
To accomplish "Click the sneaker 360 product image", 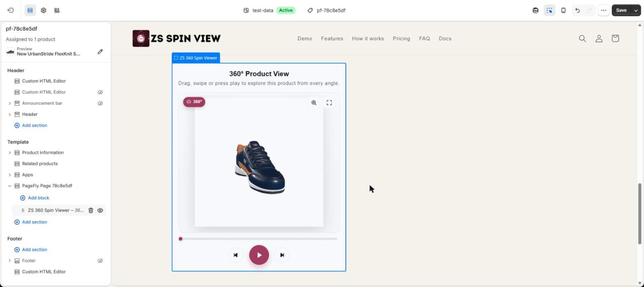I will tap(260, 167).
